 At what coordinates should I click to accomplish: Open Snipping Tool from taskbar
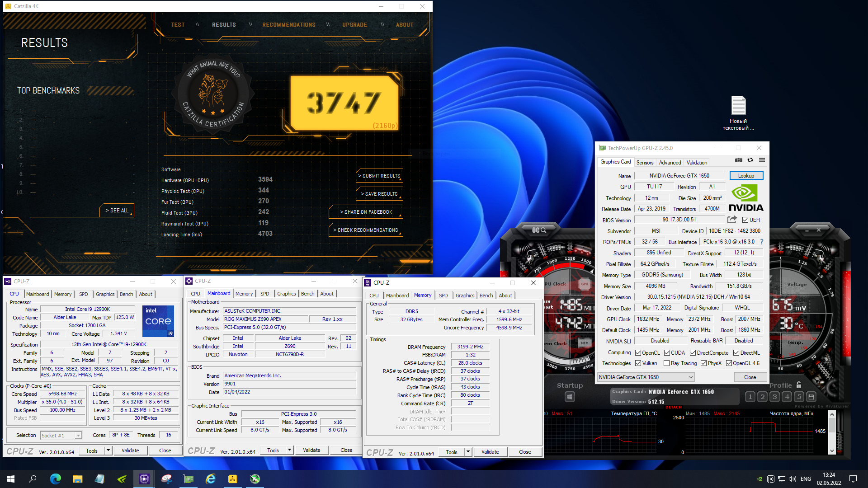[x=166, y=479]
